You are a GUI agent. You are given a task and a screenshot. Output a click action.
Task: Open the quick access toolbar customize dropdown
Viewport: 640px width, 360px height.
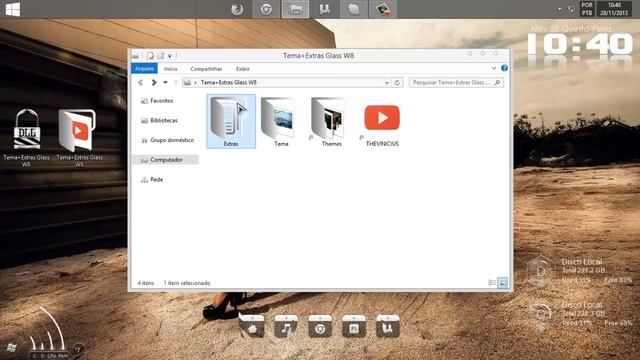[x=170, y=56]
